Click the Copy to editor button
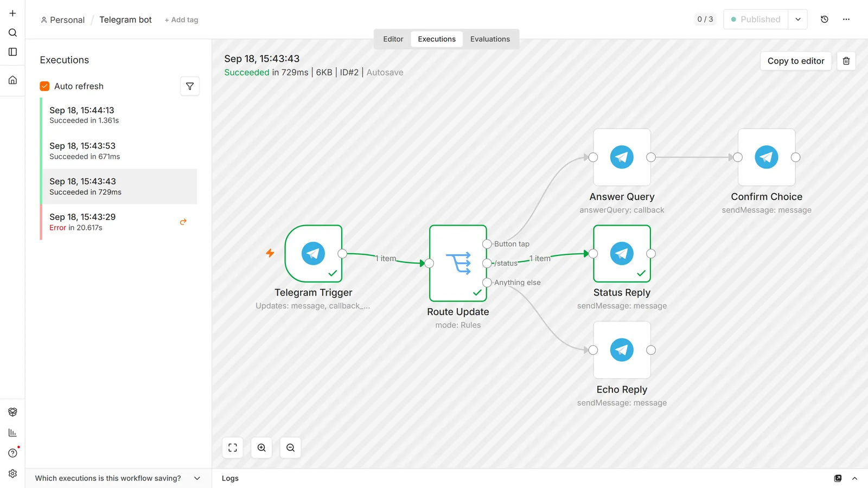 pos(796,61)
